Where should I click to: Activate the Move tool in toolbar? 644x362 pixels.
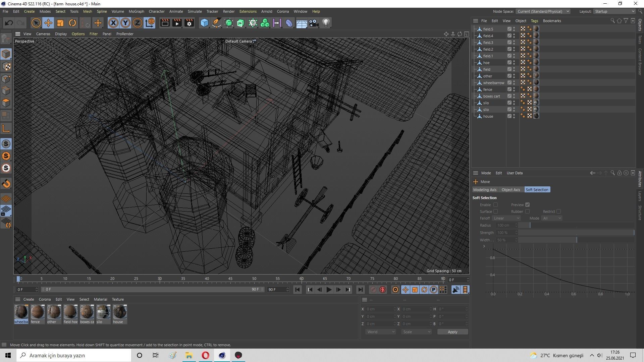(x=48, y=23)
